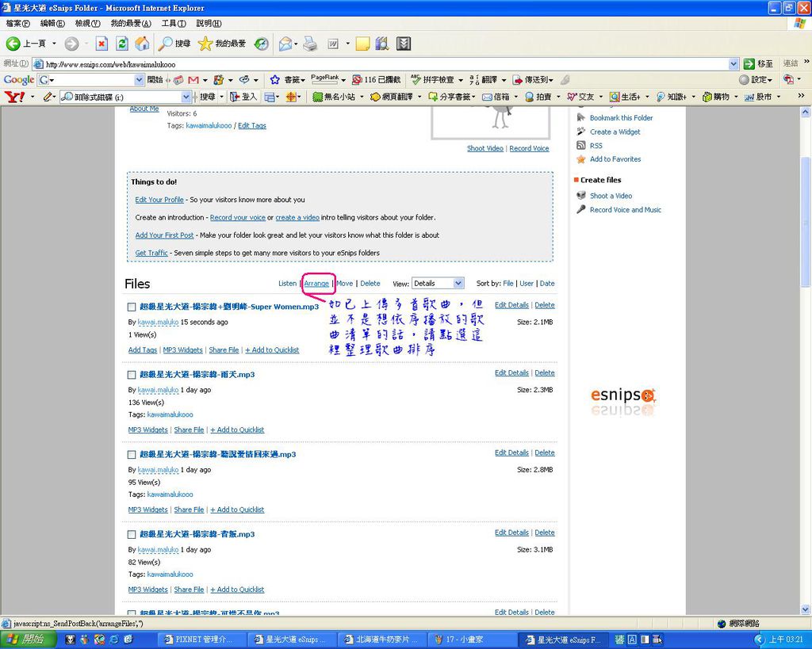The image size is (812, 649).
Task: Click the RSS feed icon
Action: pos(581,146)
